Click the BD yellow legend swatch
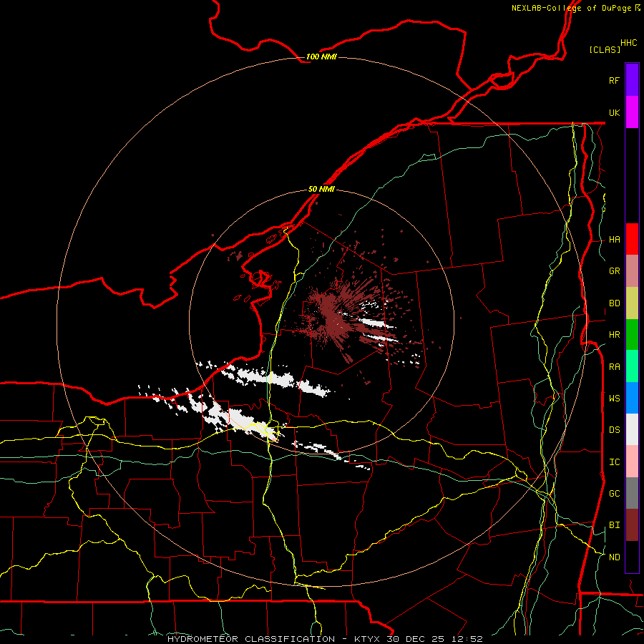 [x=632, y=303]
